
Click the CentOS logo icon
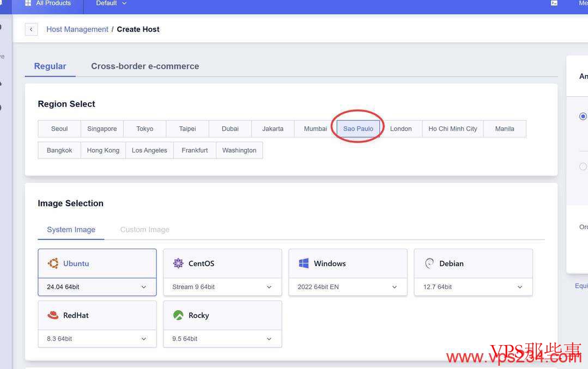[x=178, y=263]
